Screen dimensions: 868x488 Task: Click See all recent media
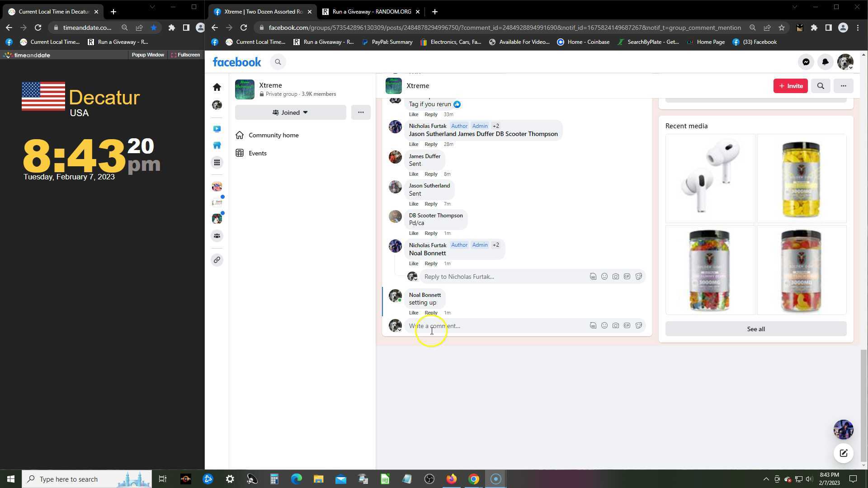(x=755, y=329)
